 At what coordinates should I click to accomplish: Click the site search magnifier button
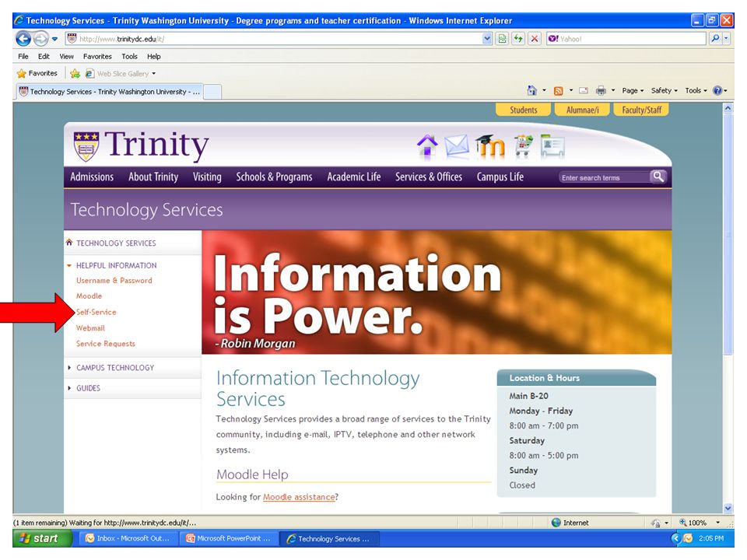point(658,177)
